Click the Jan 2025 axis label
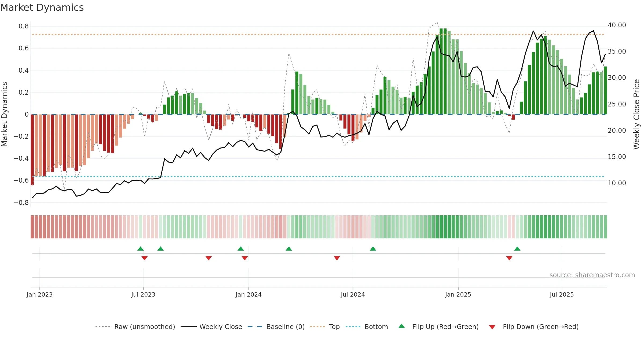Viewport: 644px width, 362px height. (458, 294)
